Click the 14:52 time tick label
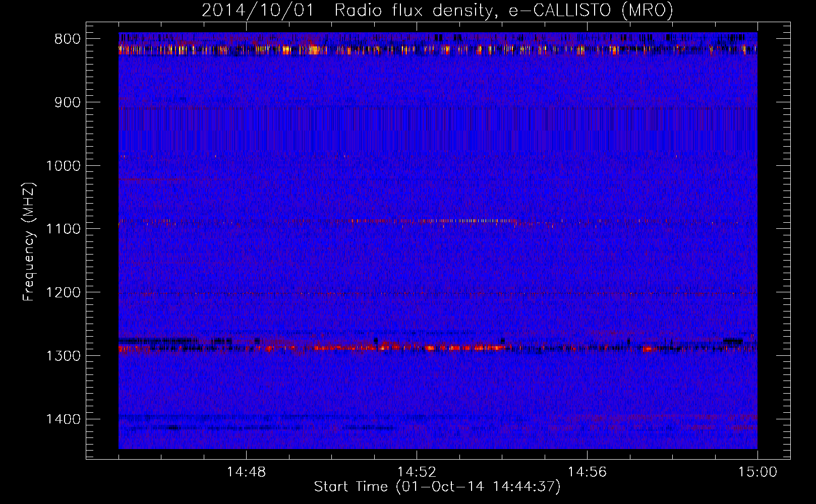Screen dimensions: 816x504 pyautogui.click(x=417, y=472)
